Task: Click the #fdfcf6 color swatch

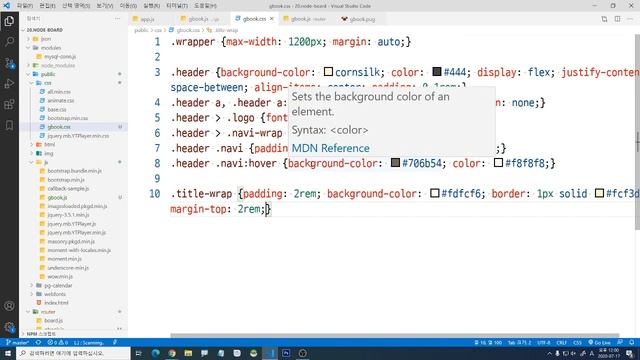Action: coord(435,193)
